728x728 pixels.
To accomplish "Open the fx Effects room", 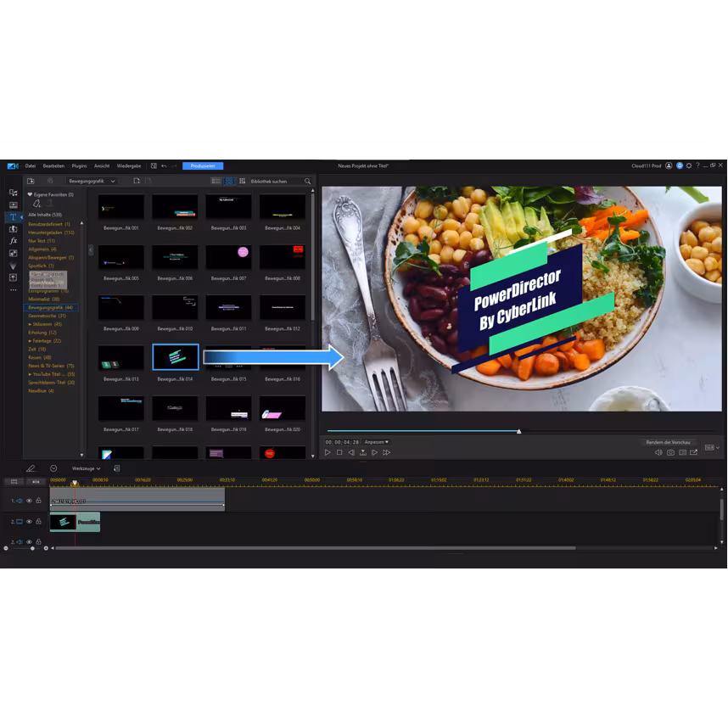I will tap(13, 241).
